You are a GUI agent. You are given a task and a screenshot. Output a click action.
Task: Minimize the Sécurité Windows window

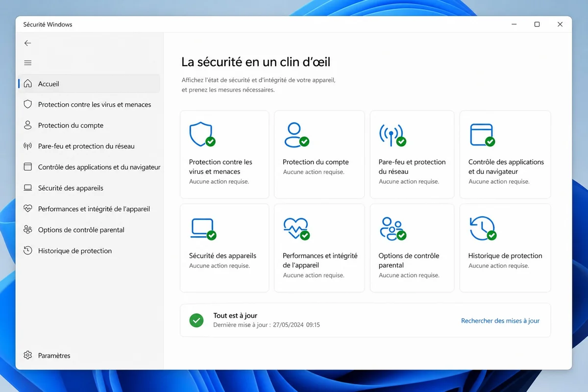(514, 24)
